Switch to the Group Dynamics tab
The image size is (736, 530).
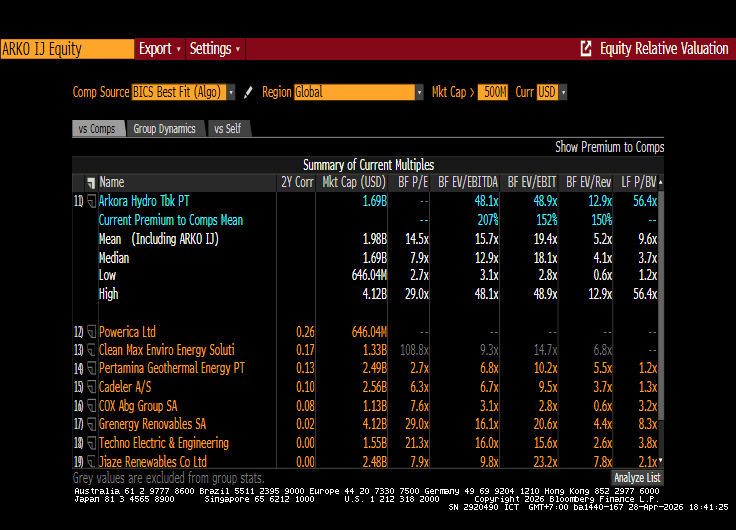(x=165, y=129)
